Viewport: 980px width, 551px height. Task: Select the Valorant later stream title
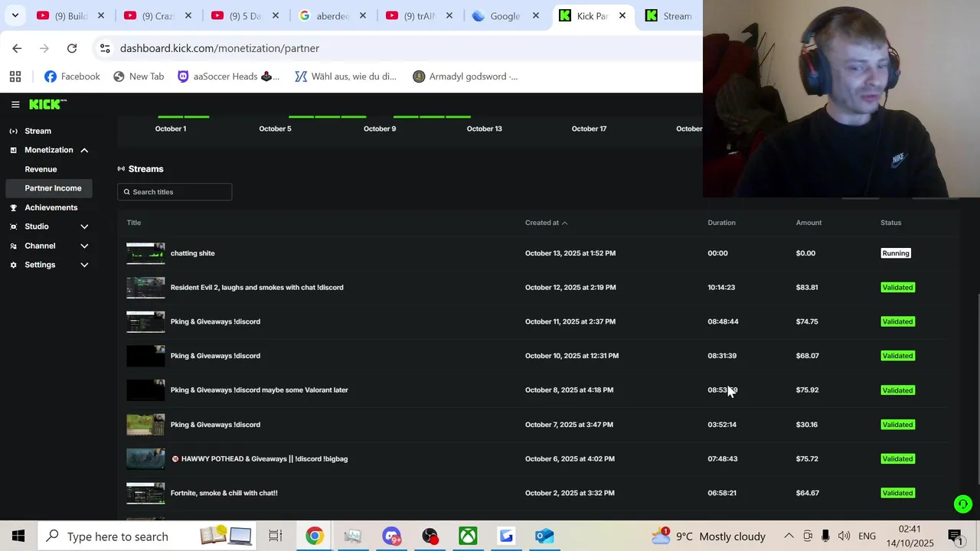point(259,390)
